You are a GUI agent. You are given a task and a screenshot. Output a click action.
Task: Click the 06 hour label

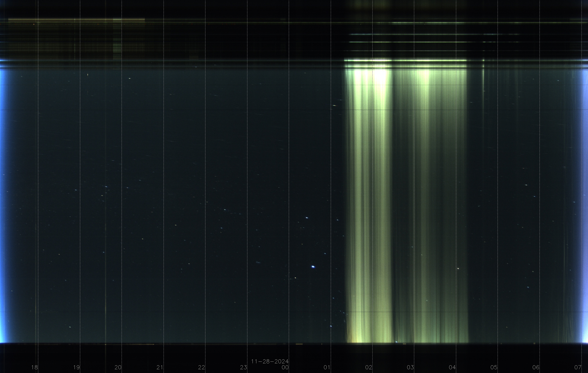coord(536,367)
